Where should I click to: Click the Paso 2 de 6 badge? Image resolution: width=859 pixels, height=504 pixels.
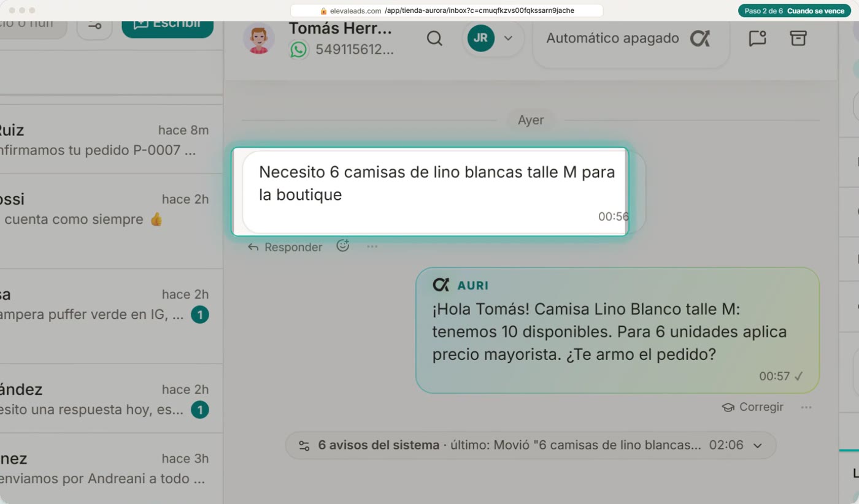pos(795,11)
